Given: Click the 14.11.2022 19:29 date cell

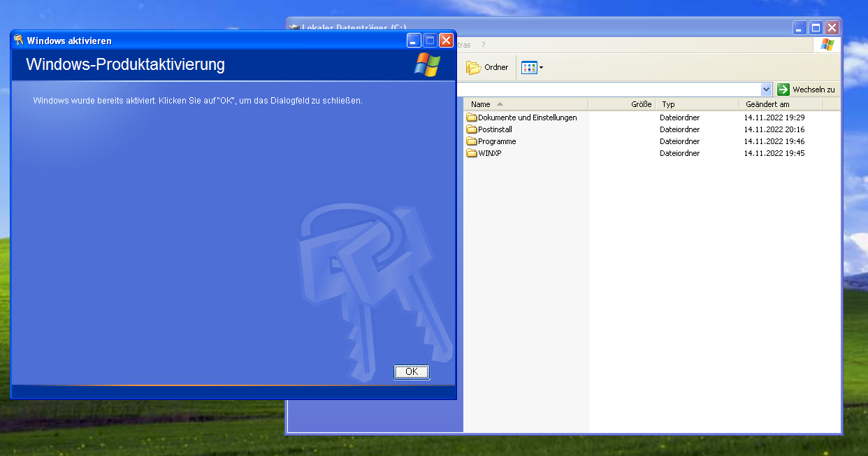Looking at the screenshot, I should pyautogui.click(x=774, y=117).
